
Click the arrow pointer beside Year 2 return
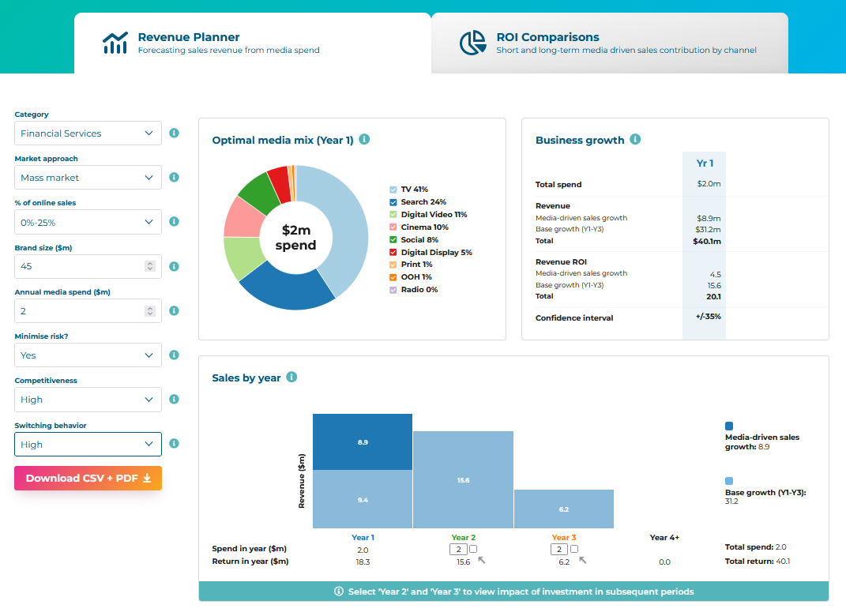[x=482, y=561]
